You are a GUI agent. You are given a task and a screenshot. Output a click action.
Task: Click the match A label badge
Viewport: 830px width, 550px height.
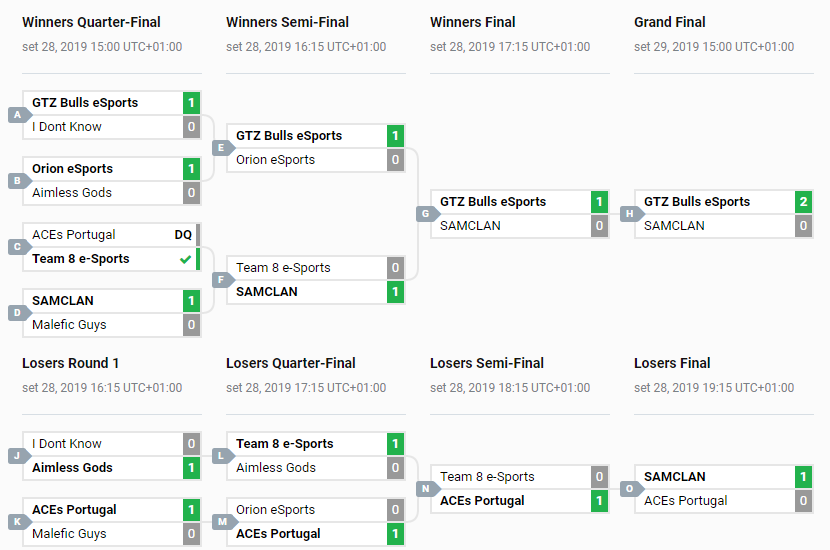tap(16, 115)
